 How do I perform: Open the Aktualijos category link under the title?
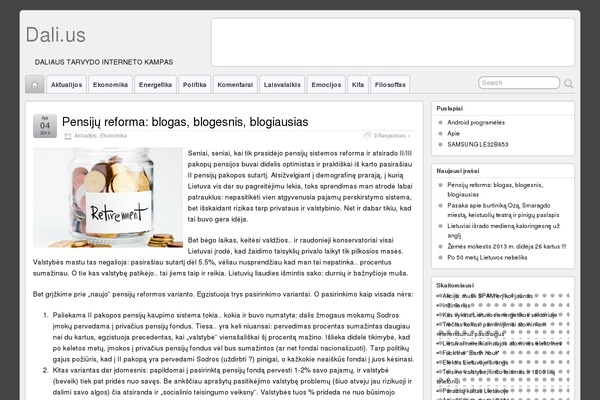point(85,136)
